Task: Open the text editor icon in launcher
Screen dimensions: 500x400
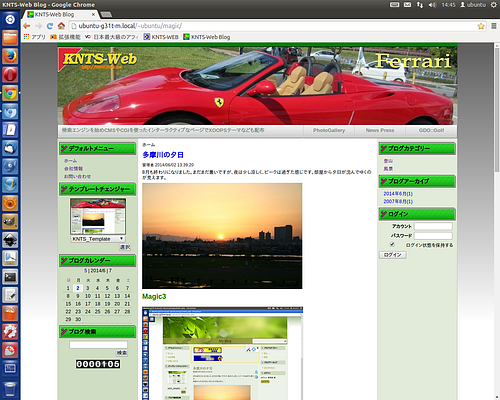Action: click(x=10, y=295)
